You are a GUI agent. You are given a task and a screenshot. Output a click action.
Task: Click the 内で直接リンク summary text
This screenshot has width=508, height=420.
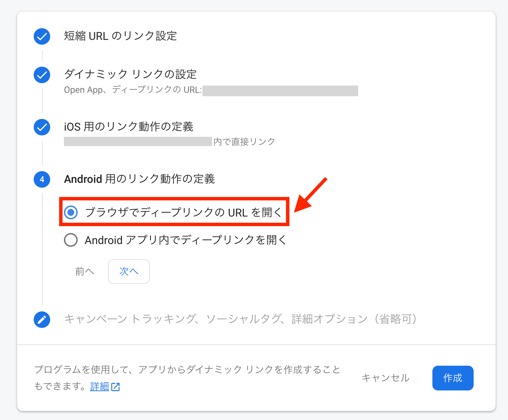244,142
